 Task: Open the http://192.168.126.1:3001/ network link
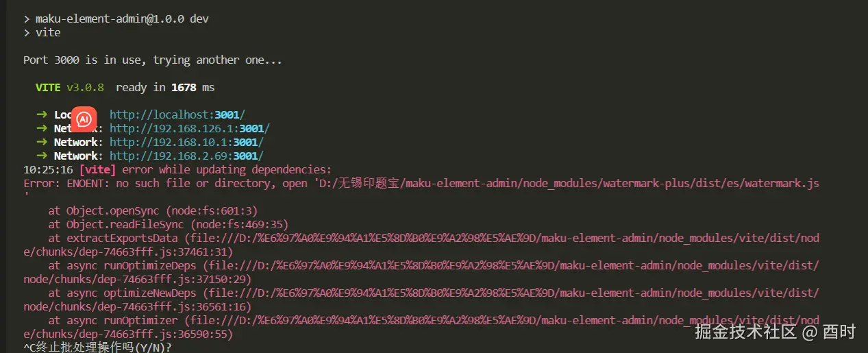190,129
